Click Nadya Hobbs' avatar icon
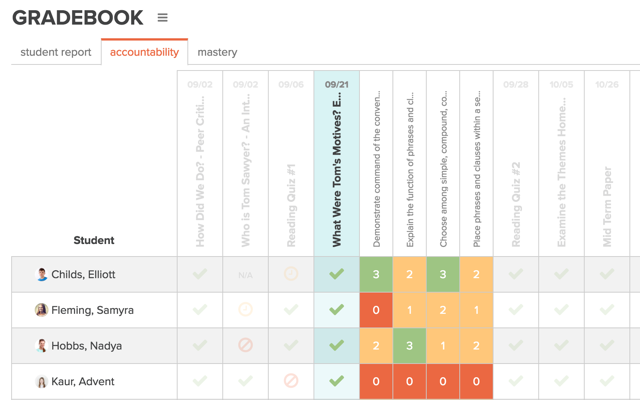 (x=42, y=346)
